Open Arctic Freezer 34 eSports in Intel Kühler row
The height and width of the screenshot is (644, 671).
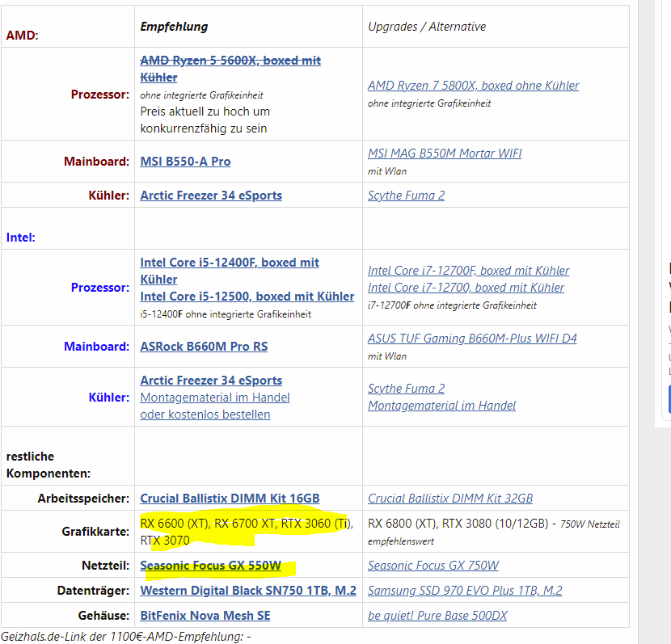coord(211,381)
